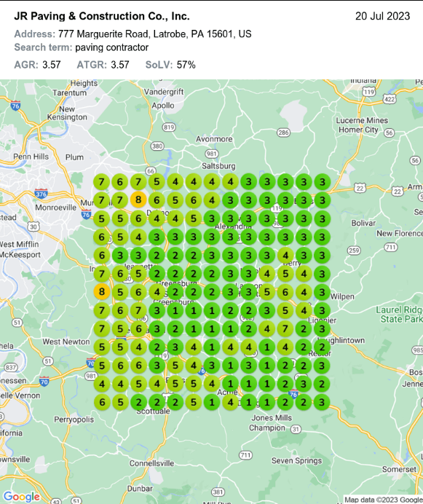Click the route 381 shield
The image size is (423, 504).
(218, 492)
